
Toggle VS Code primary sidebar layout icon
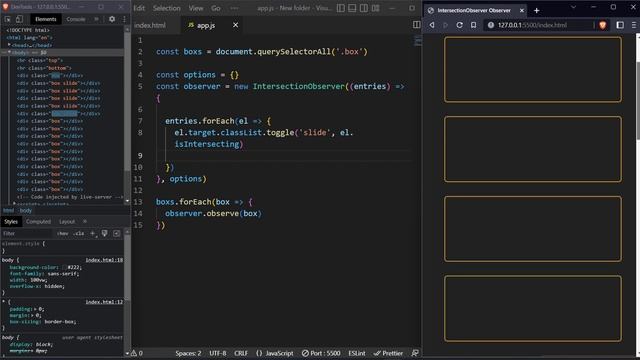tap(341, 8)
